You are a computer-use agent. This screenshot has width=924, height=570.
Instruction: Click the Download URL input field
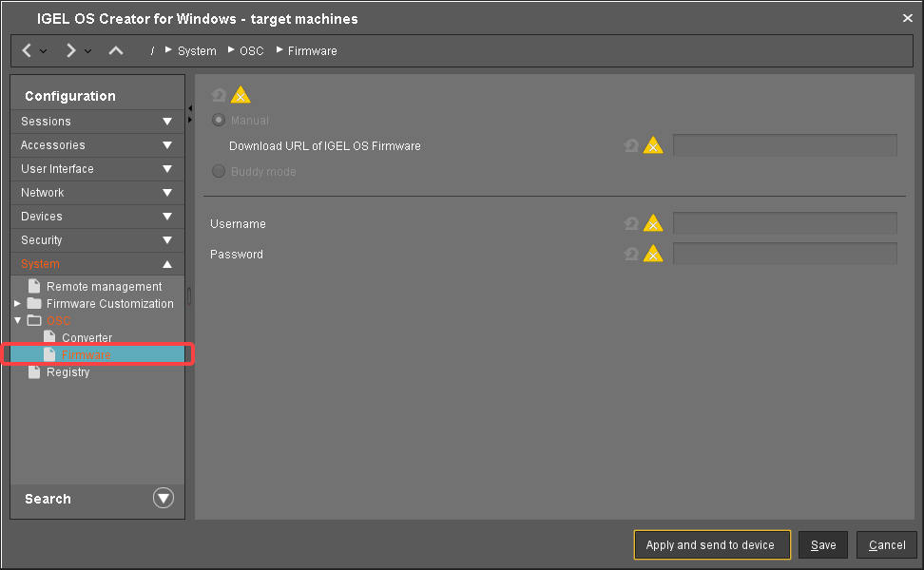pos(784,145)
